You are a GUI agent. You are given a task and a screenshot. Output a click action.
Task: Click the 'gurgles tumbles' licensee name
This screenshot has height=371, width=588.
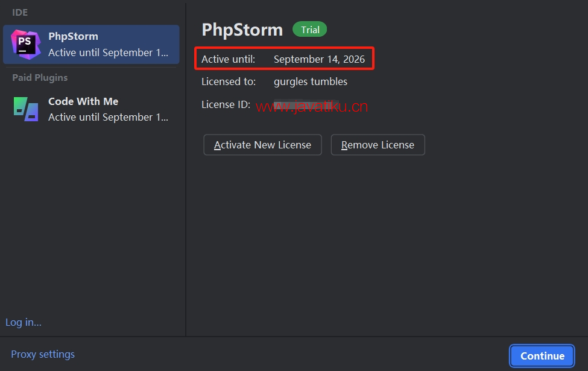point(311,82)
